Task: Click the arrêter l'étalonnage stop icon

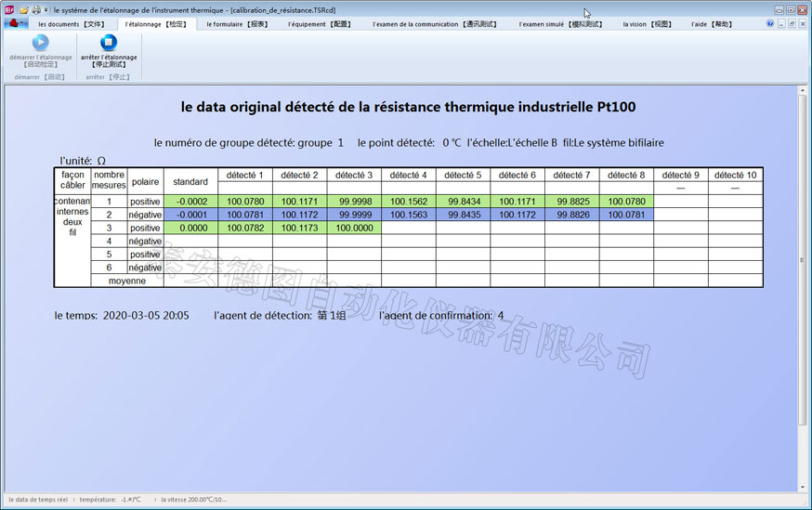Action: coord(109,43)
